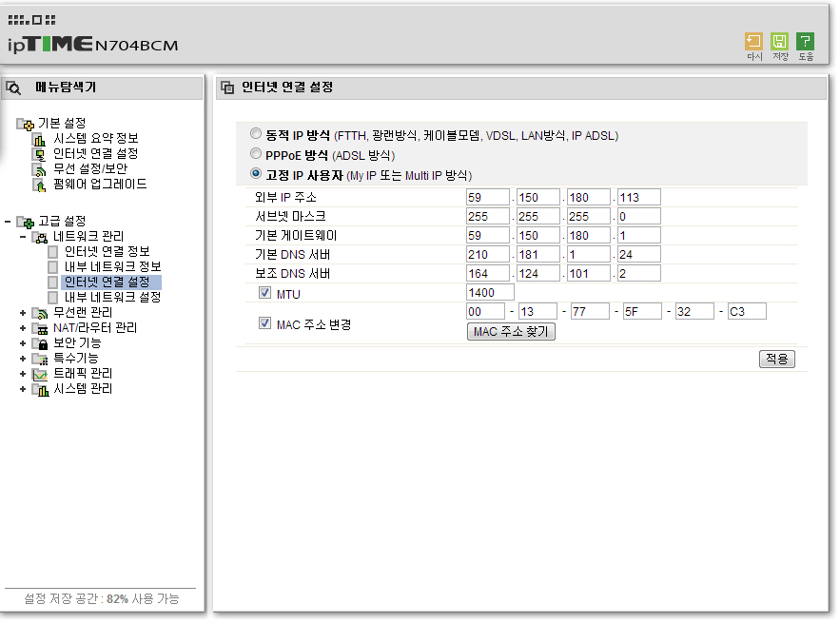Click the 트래픽 관리 chart icon
This screenshot has width=840, height=624.
click(40, 375)
